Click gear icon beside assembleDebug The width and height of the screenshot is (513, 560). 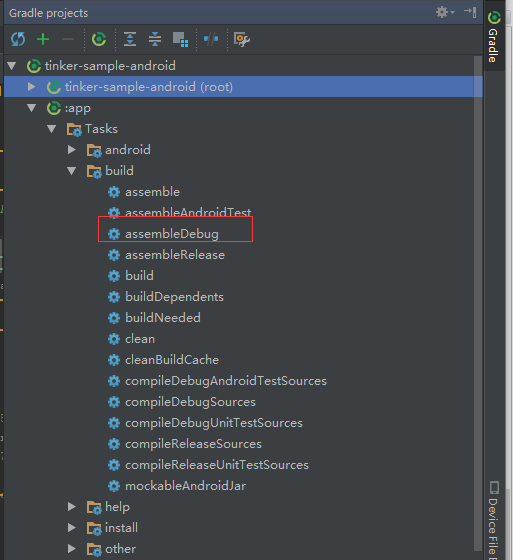click(x=114, y=234)
